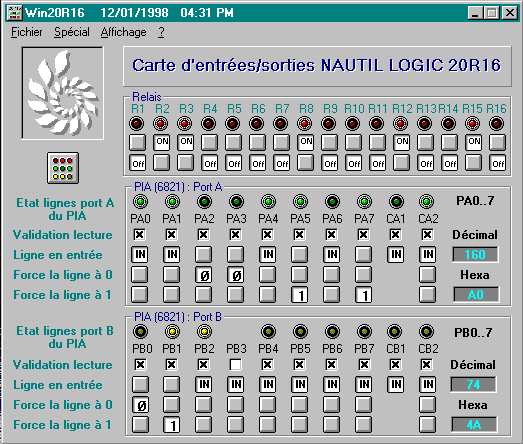Open the ? help menu
The height and width of the screenshot is (444, 523).
(x=161, y=32)
